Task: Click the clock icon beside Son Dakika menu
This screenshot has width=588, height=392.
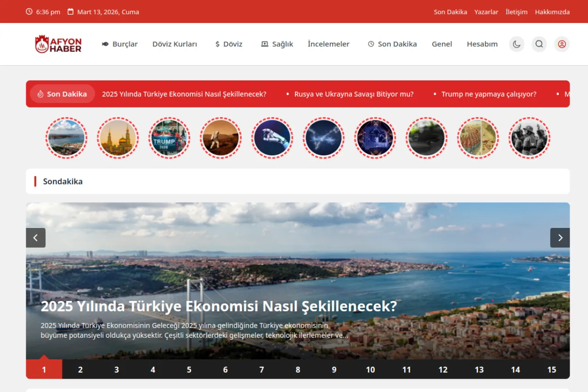Action: click(370, 44)
